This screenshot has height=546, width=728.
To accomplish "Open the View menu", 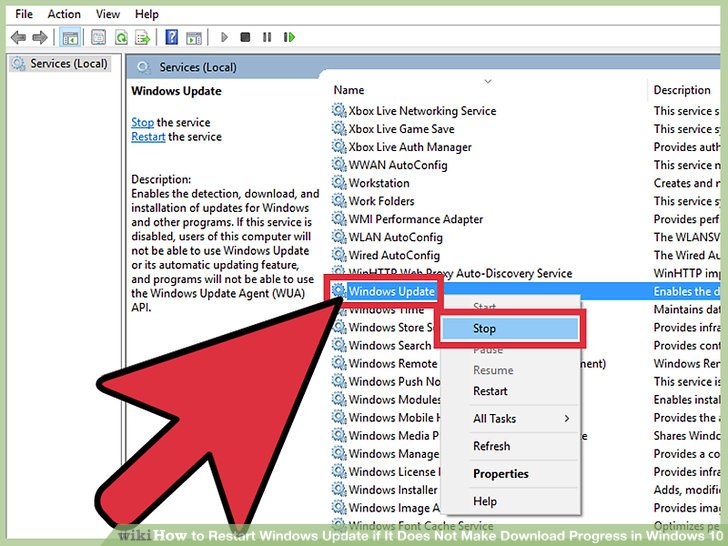I will point(108,14).
